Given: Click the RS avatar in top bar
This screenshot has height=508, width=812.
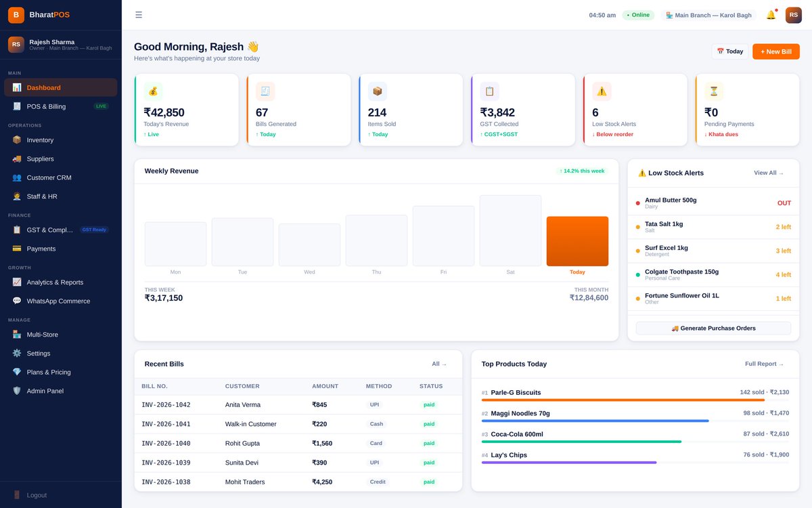Looking at the screenshot, I should (793, 15).
